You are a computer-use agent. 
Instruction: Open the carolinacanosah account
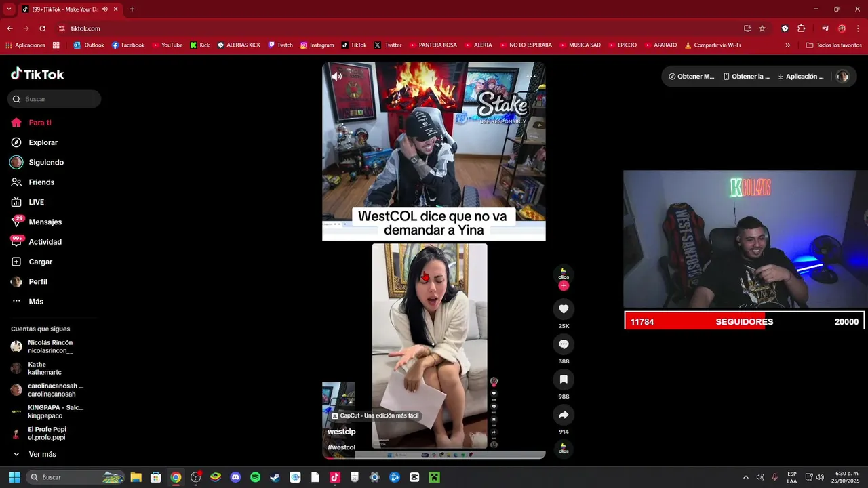[54, 390]
